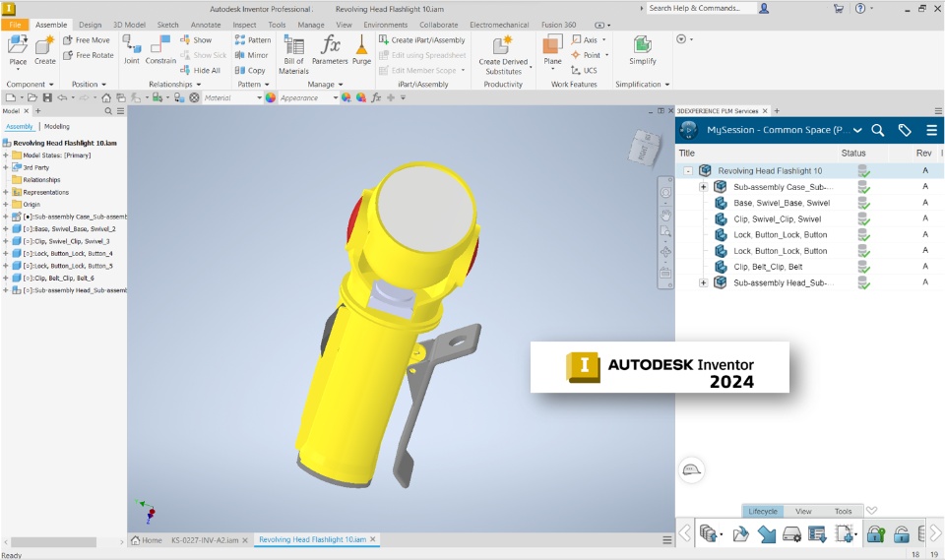Click Create iPart/iAssembly
Image resolution: width=945 pixels, height=560 pixels.
pyautogui.click(x=422, y=39)
